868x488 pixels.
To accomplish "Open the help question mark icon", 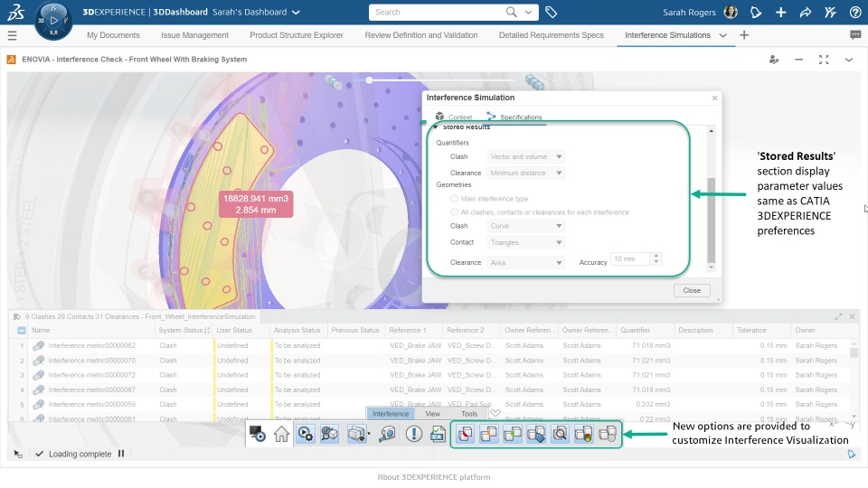I will (855, 12).
